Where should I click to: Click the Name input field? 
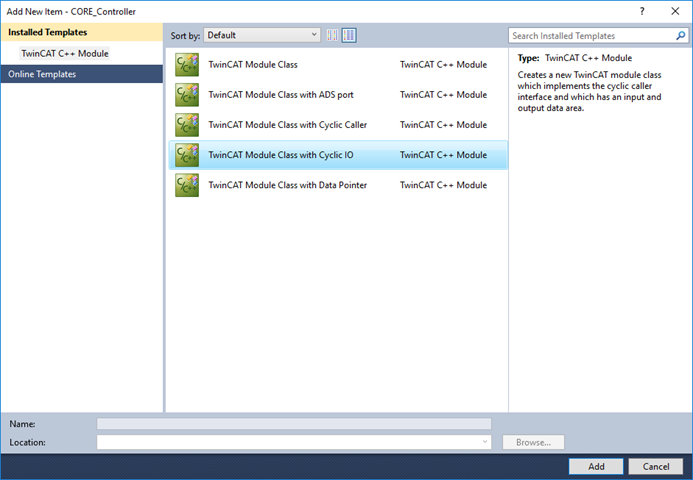(x=294, y=424)
